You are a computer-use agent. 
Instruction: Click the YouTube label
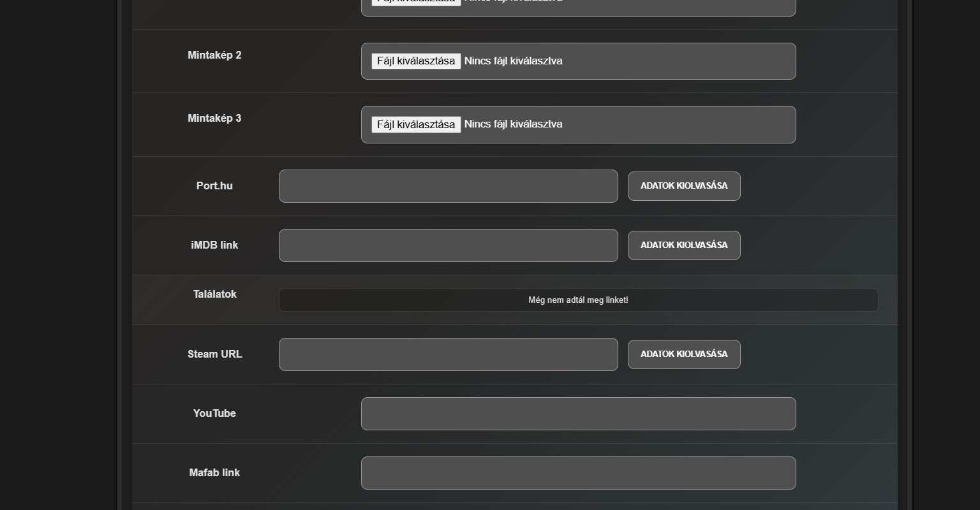click(214, 414)
